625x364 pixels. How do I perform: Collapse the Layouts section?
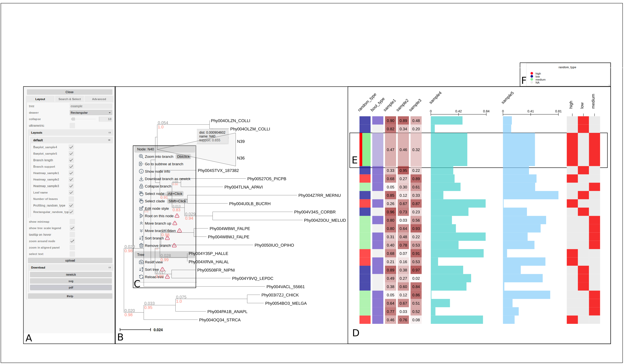[110, 133]
